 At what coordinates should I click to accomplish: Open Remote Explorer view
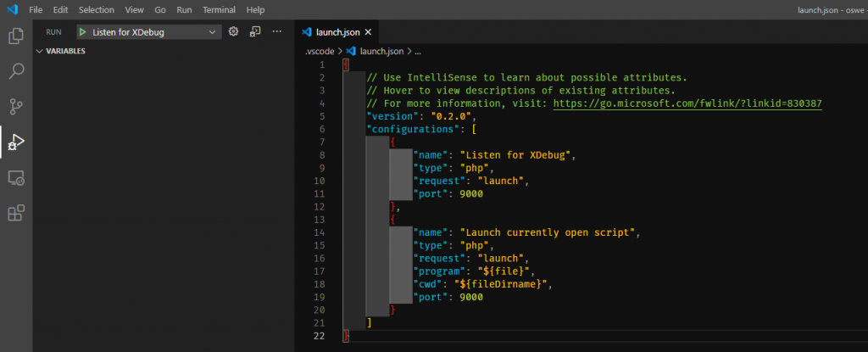tap(16, 178)
